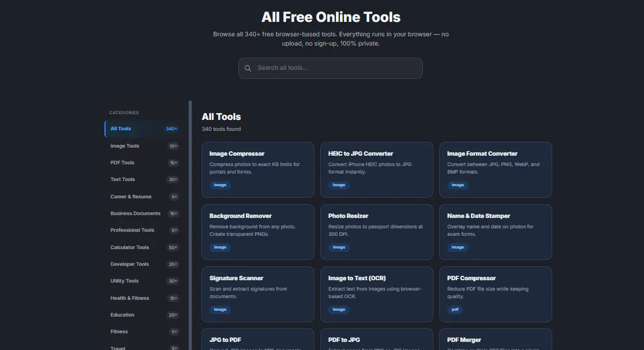Open the PDF Merger card

pos(495,339)
